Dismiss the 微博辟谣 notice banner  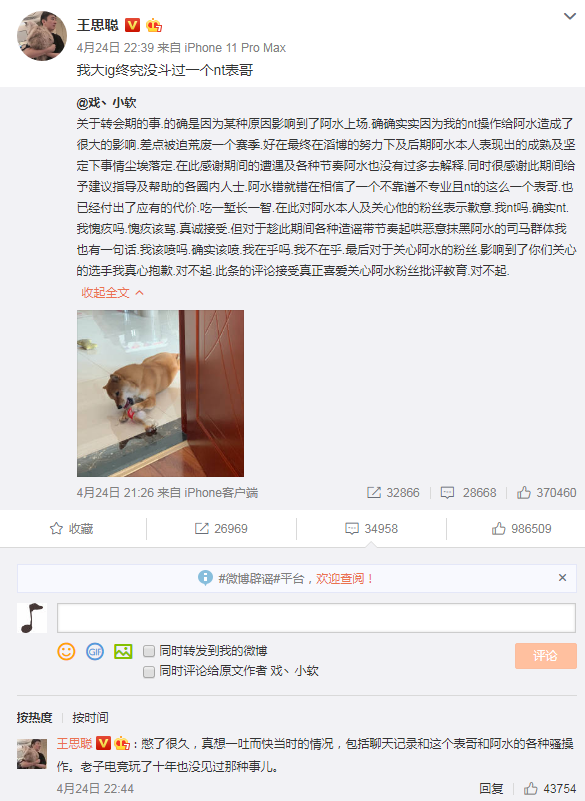[x=563, y=578]
